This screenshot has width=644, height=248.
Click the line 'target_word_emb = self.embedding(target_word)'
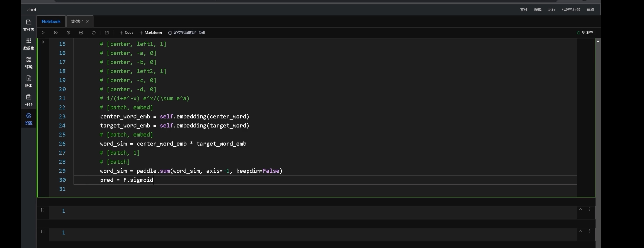pos(175,126)
